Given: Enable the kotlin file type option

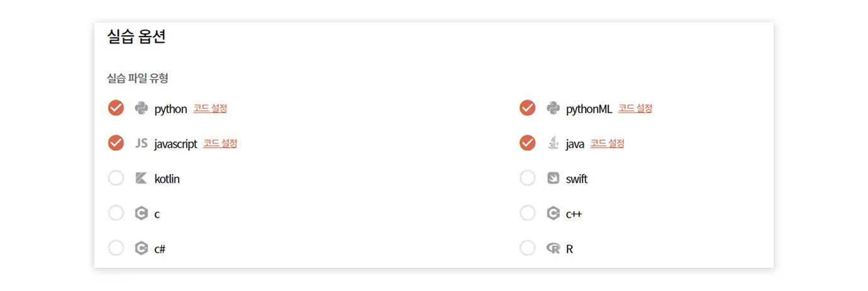Looking at the screenshot, I should [116, 178].
